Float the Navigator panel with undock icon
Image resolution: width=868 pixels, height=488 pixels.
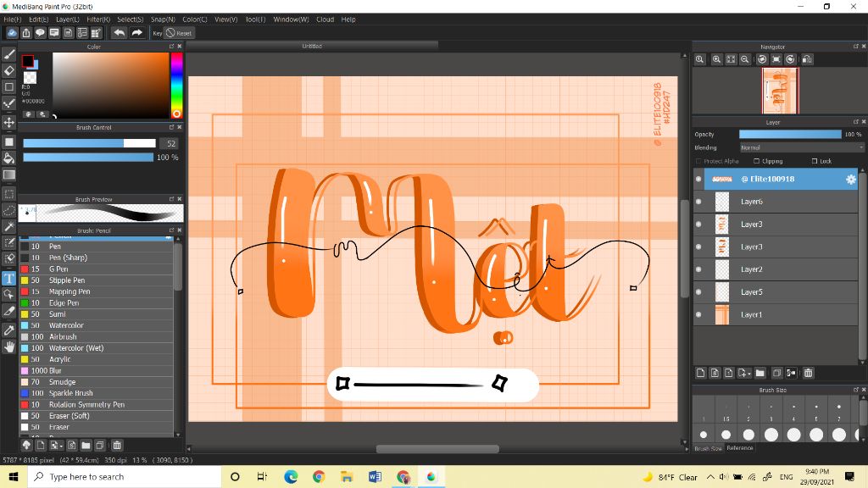point(856,47)
